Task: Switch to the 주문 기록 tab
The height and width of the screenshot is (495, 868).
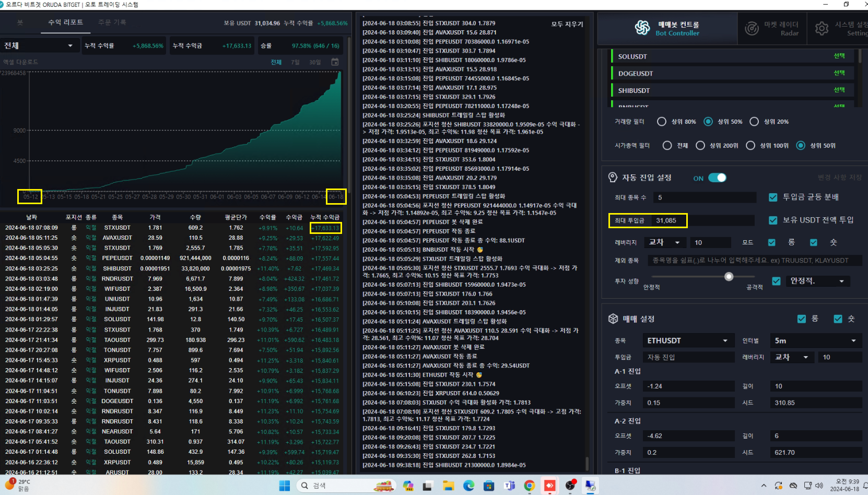Action: [112, 22]
